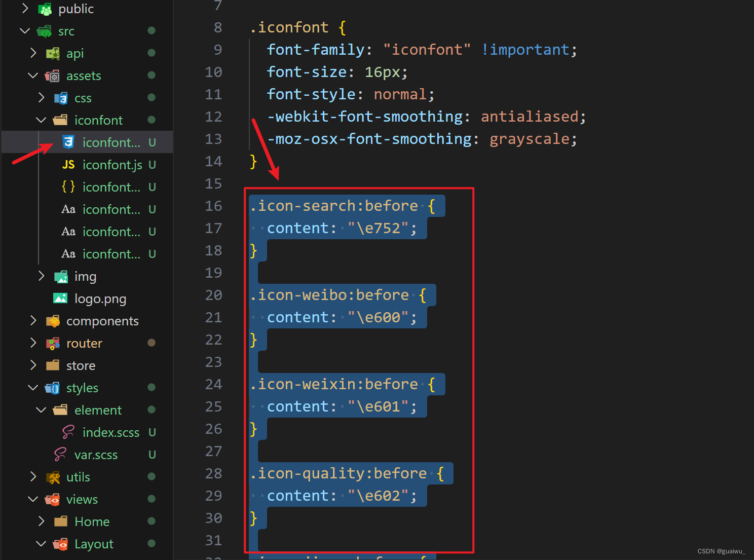Select the router folder label
The width and height of the screenshot is (754, 560).
[84, 343]
